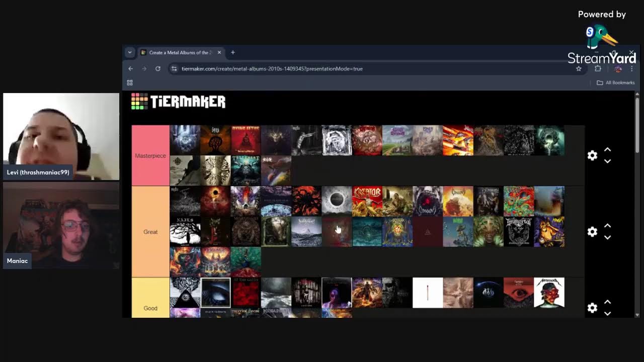The width and height of the screenshot is (644, 362).
Task: Click the TierMaker logo
Action: click(x=178, y=102)
